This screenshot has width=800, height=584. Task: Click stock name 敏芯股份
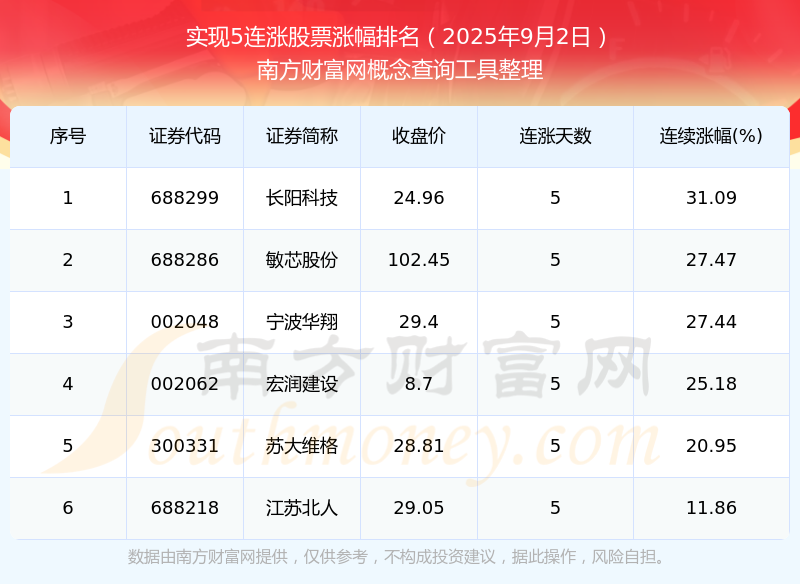click(302, 260)
